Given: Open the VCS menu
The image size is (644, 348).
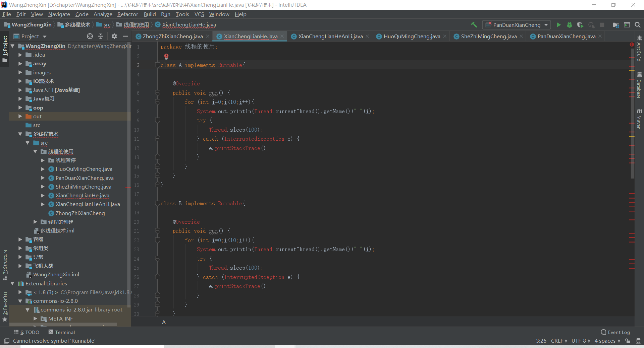Looking at the screenshot, I should click(x=199, y=14).
